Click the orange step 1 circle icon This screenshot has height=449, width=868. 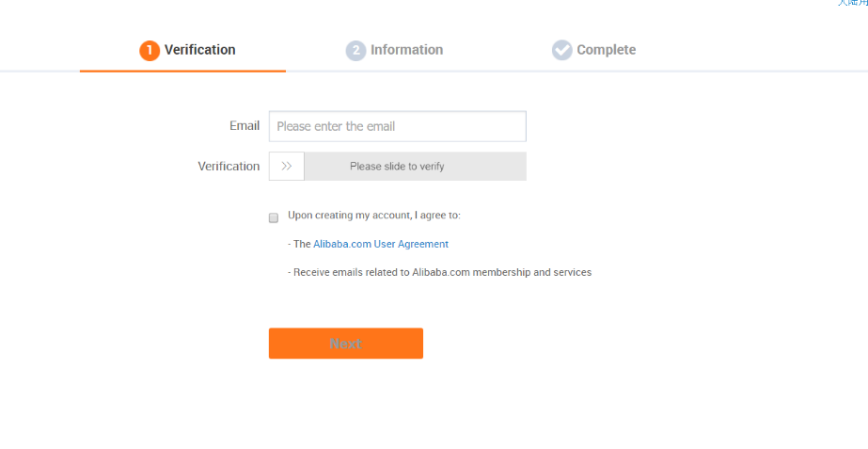pyautogui.click(x=150, y=51)
